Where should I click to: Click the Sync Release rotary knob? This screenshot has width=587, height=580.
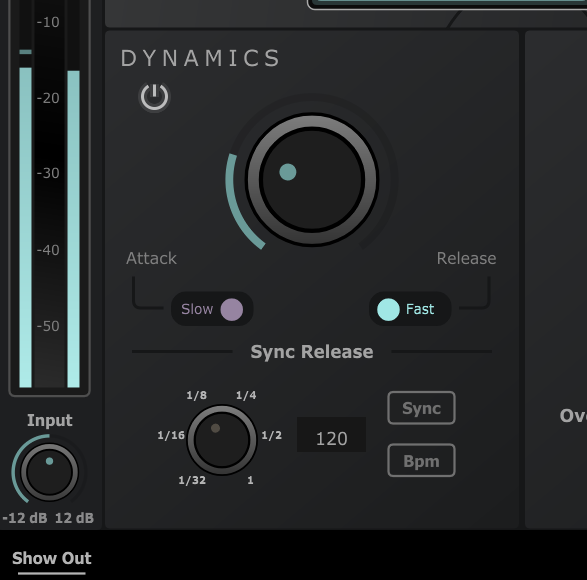pos(222,440)
